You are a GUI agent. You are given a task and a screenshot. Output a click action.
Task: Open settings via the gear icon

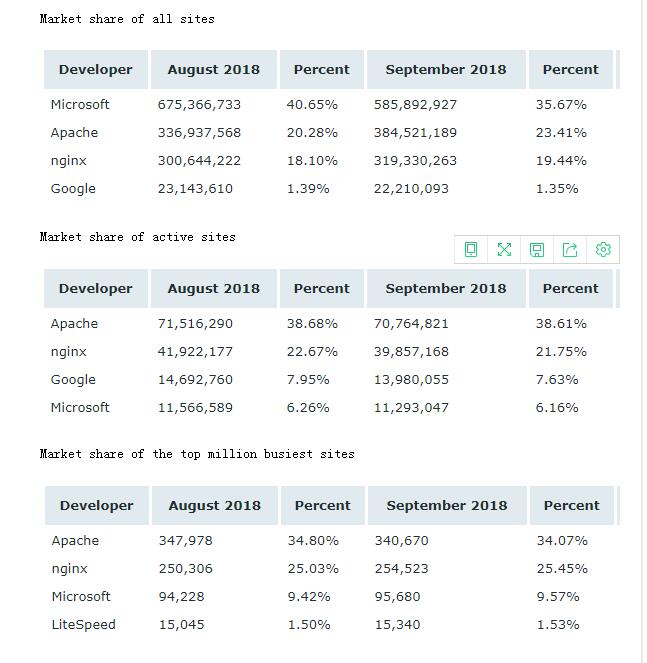pos(603,249)
